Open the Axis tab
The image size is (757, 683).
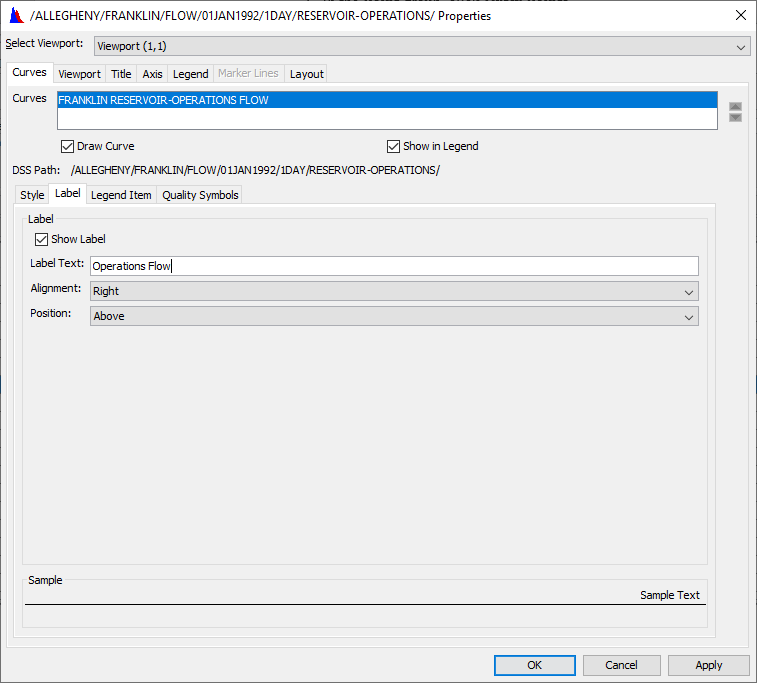pyautogui.click(x=152, y=74)
